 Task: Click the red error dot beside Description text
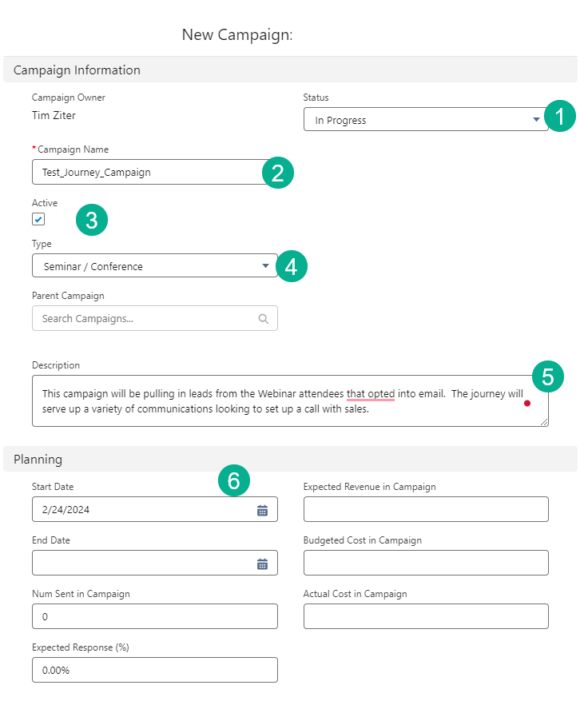[x=527, y=404]
